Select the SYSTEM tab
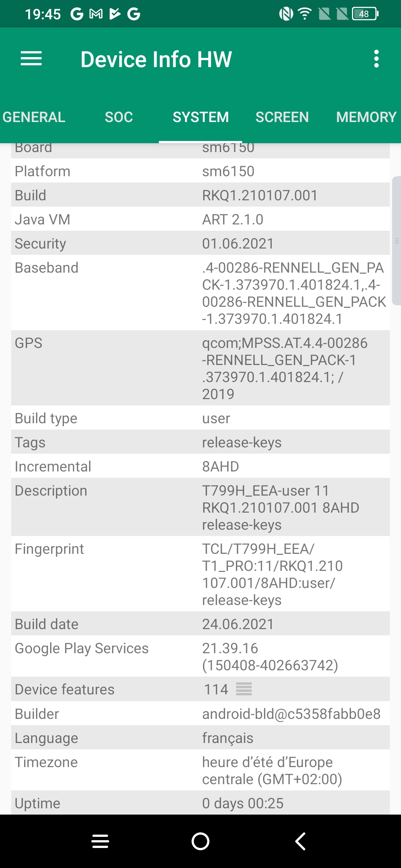The height and width of the screenshot is (868, 401). click(200, 117)
